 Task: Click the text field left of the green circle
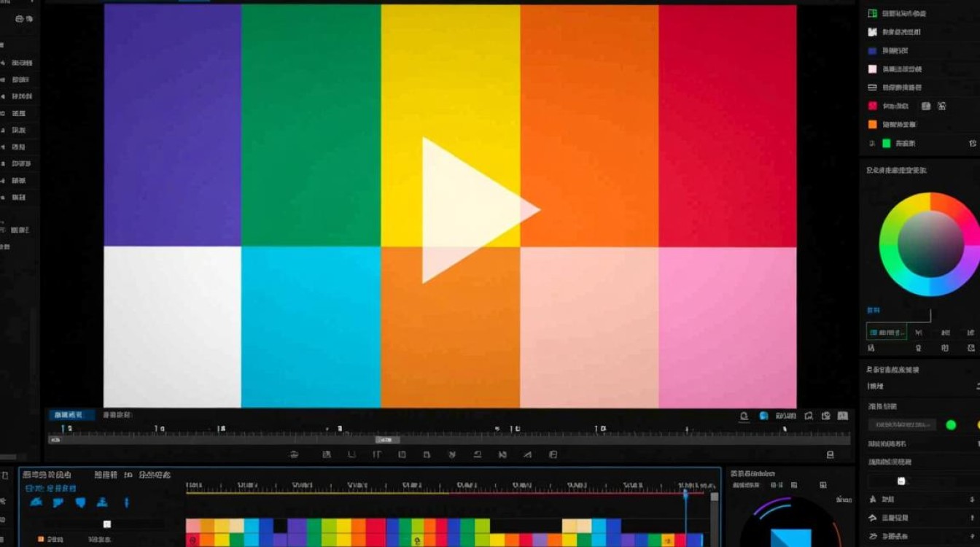tap(902, 424)
